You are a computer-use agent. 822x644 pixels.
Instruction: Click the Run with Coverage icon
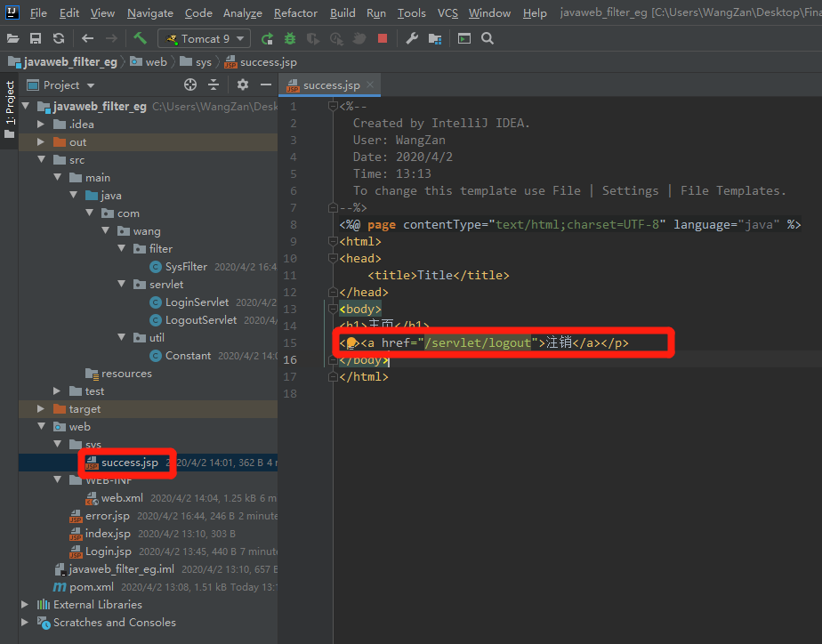tap(313, 38)
